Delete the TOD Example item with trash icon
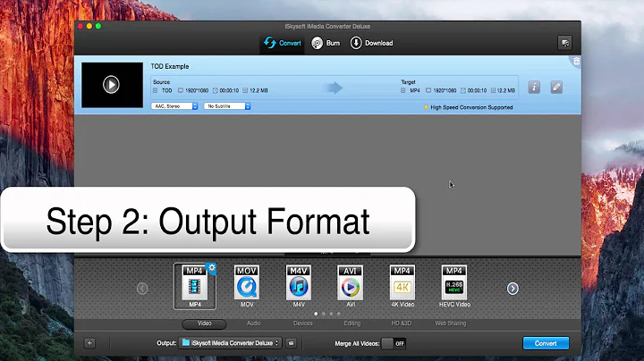This screenshot has width=644, height=361. [577, 61]
